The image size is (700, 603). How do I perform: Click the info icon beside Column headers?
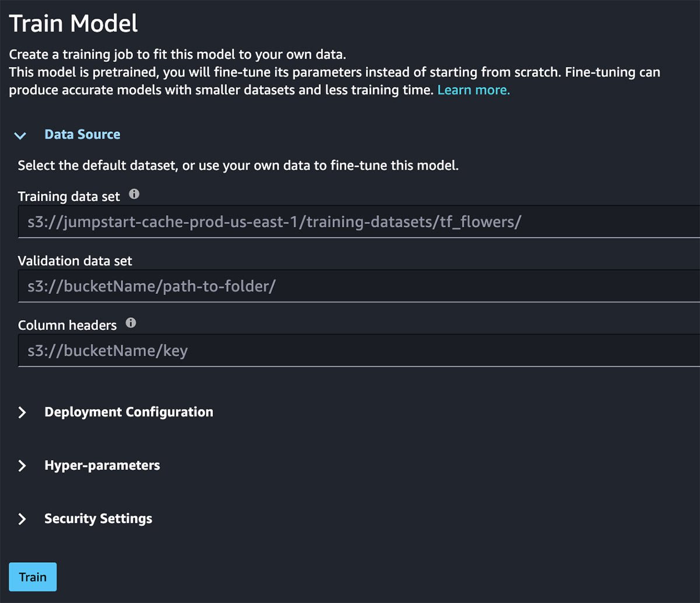[x=131, y=322]
